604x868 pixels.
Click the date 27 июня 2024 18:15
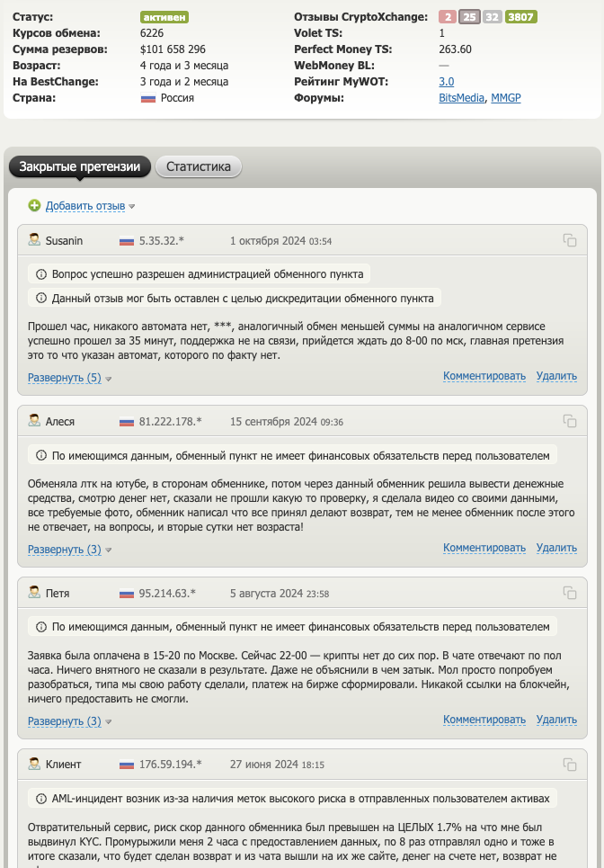pos(277,765)
